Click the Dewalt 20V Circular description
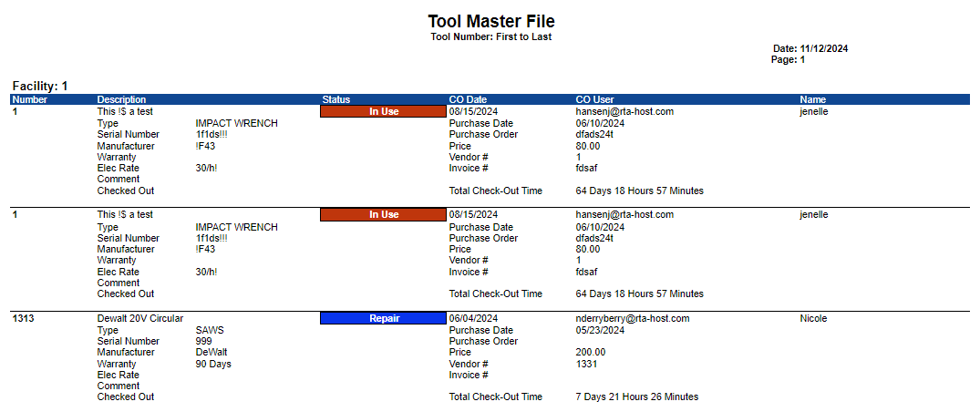980x412 pixels. click(140, 319)
